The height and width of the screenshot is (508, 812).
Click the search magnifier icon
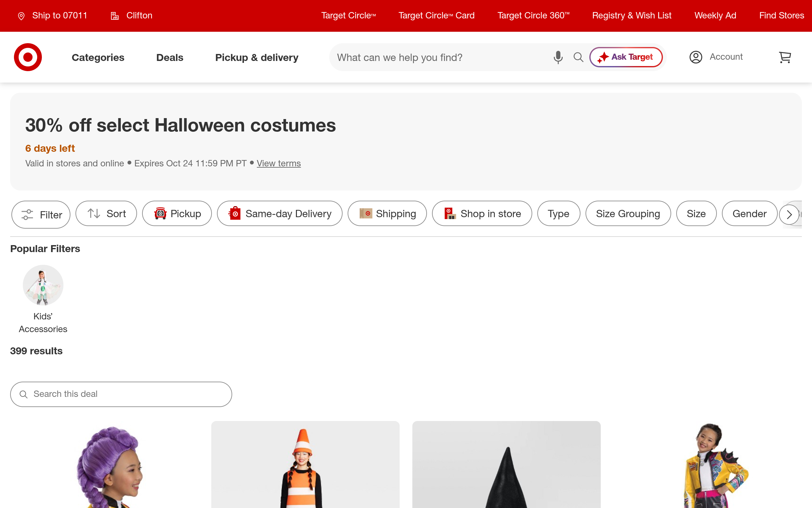pos(578,57)
